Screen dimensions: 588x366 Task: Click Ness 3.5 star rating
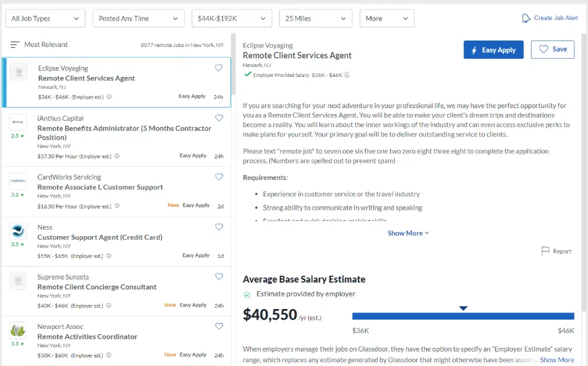pos(17,244)
